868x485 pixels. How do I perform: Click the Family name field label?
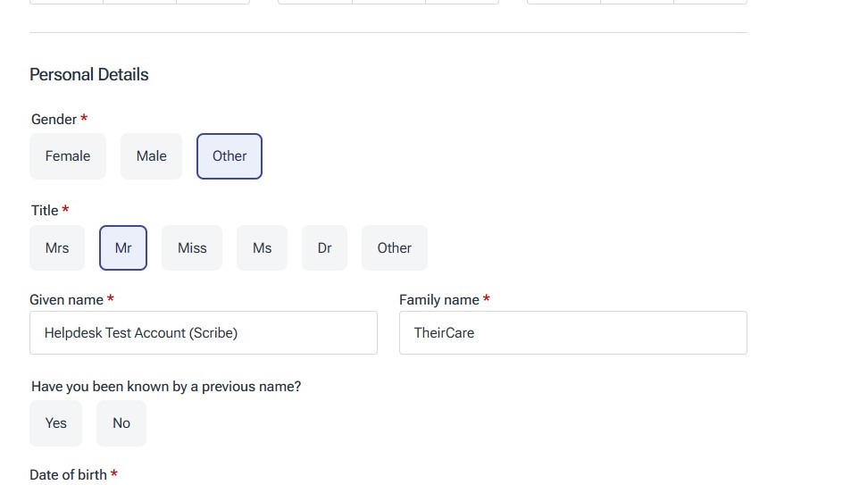tap(439, 300)
